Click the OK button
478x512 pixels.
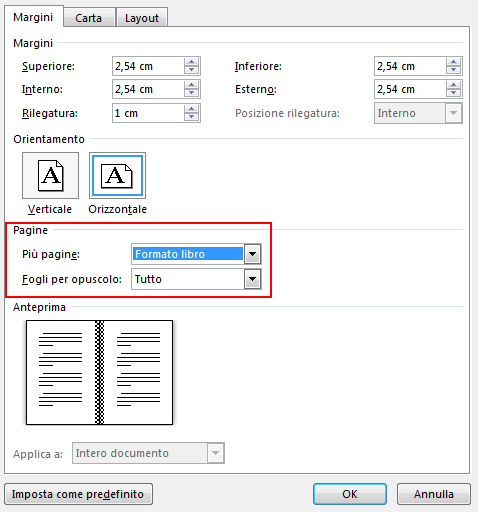[x=350, y=494]
